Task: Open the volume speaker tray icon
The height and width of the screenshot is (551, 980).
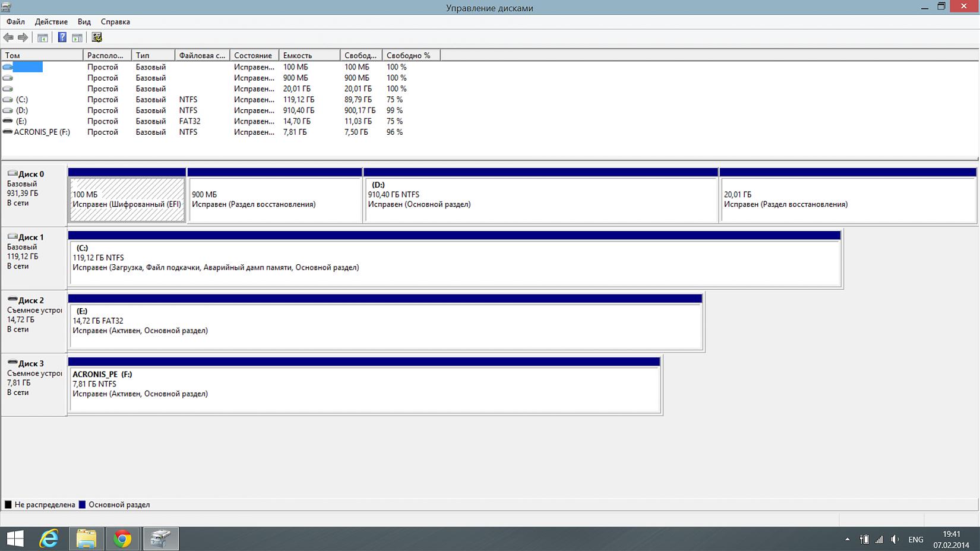Action: (x=894, y=540)
